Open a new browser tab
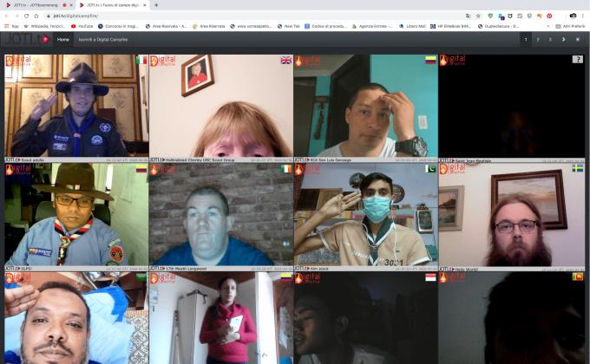Viewport: 590px width, 364px height. 156,5
